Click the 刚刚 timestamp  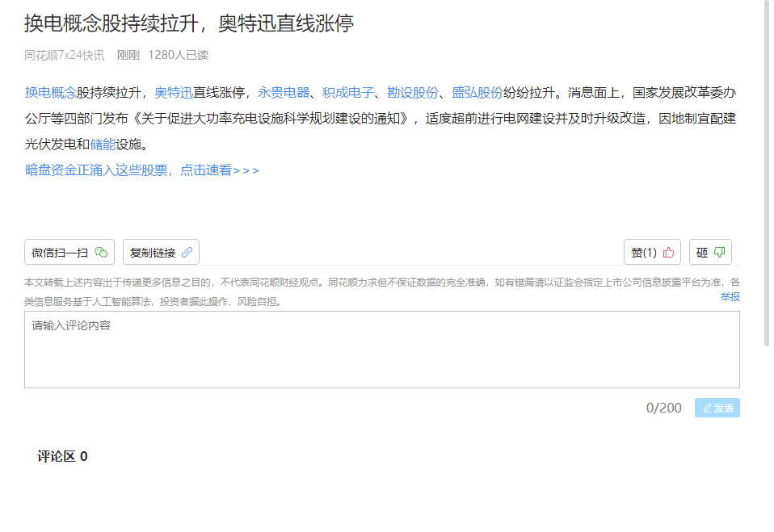click(128, 55)
